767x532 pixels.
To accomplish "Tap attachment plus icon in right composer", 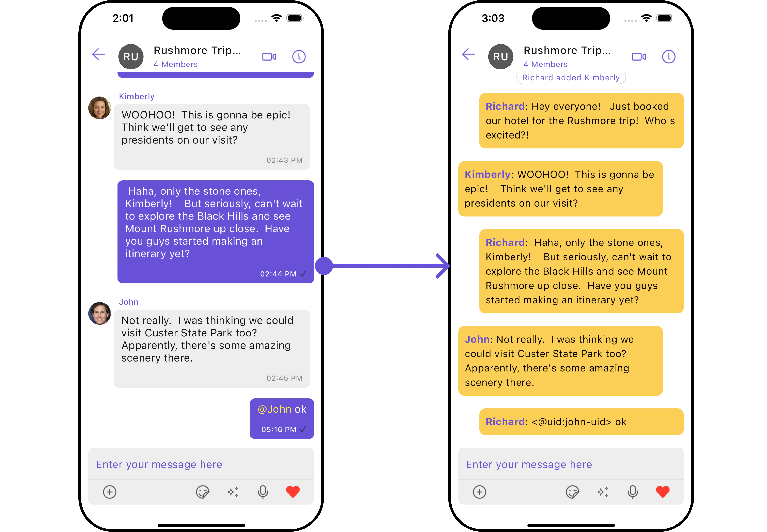I will pyautogui.click(x=479, y=492).
